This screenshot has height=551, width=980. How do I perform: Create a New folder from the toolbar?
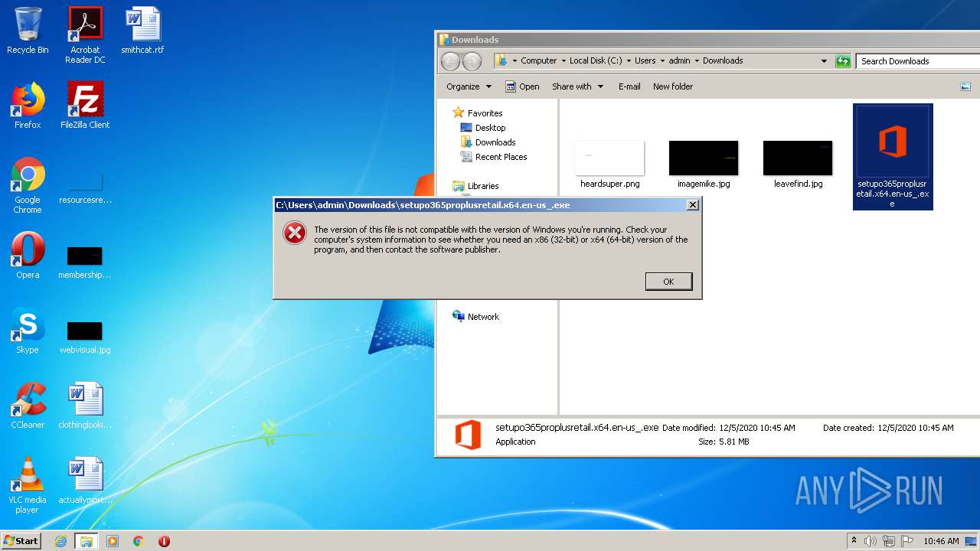673,86
